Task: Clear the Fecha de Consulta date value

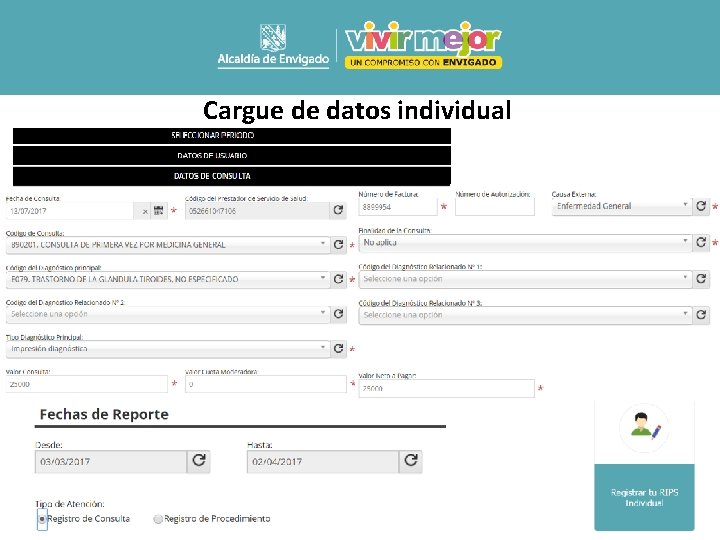Action: pos(145,211)
